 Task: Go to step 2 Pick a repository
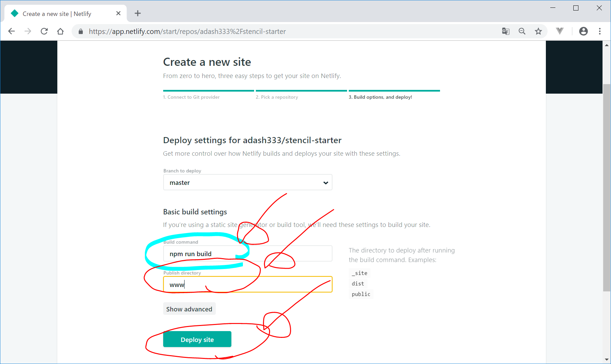(x=277, y=97)
